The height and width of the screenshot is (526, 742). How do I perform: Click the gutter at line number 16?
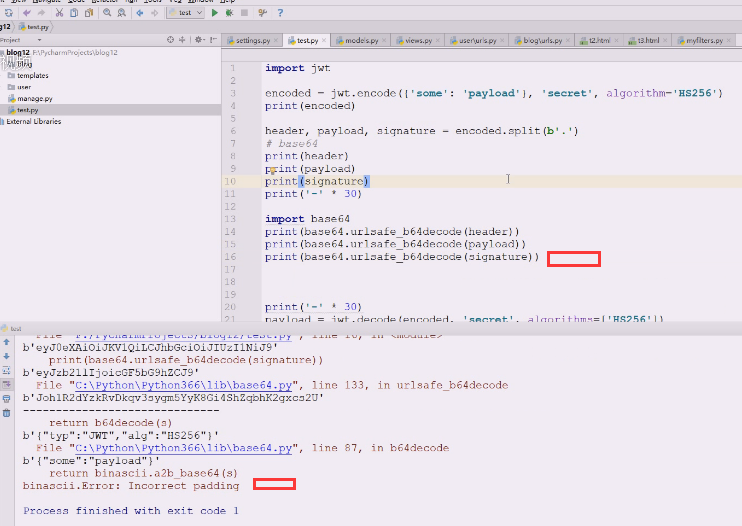(230, 257)
